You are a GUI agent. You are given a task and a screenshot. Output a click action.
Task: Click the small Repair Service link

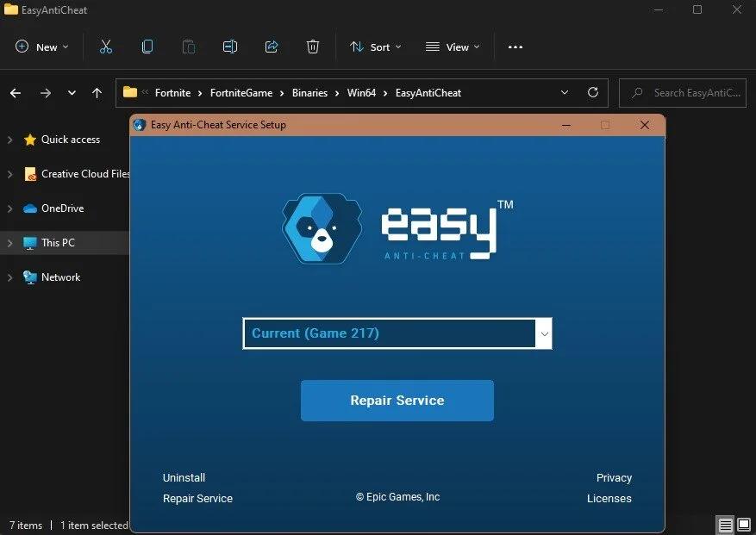tap(197, 498)
